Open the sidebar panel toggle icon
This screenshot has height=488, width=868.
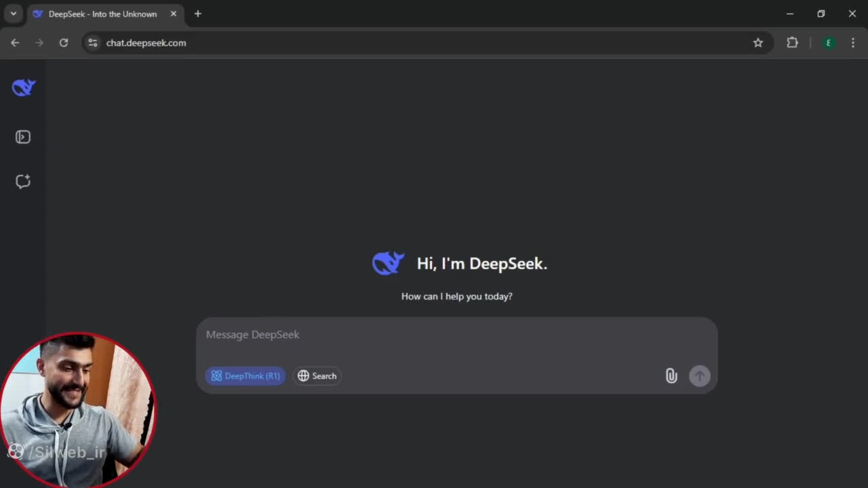pos(23,137)
